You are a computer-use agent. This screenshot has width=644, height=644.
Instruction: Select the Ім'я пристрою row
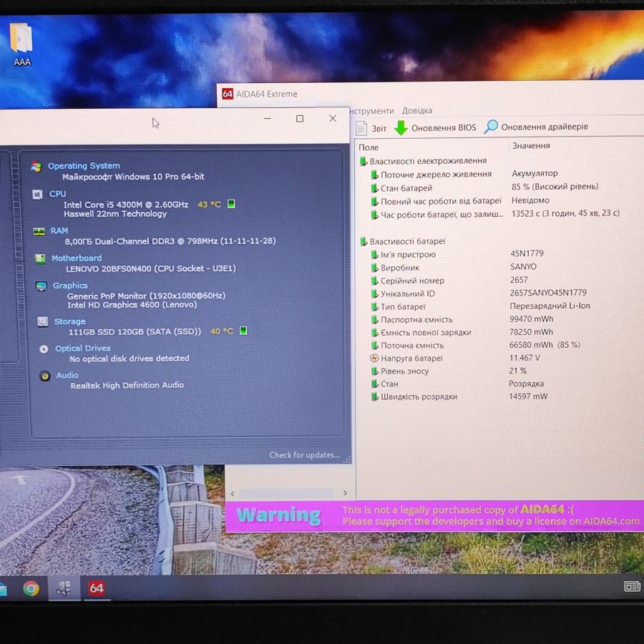point(457,254)
